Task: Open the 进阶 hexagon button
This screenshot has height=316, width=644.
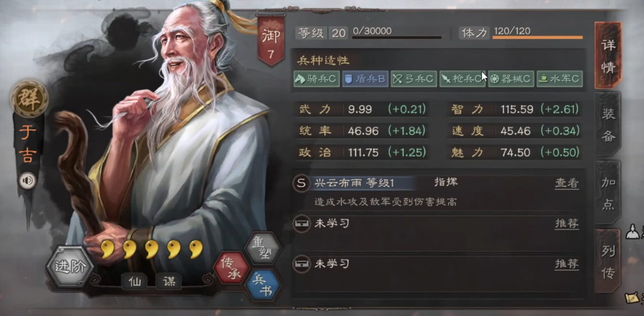Action: pyautogui.click(x=70, y=267)
